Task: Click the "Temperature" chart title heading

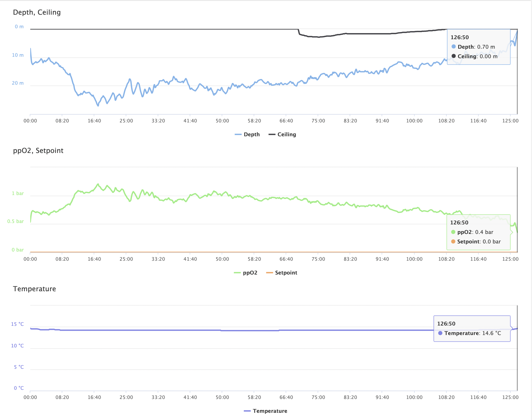Action: click(x=35, y=289)
